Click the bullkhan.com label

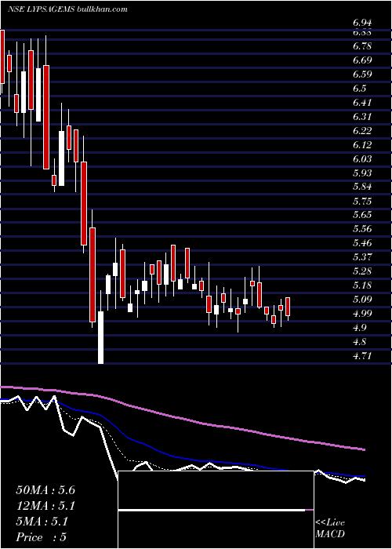coord(102,9)
